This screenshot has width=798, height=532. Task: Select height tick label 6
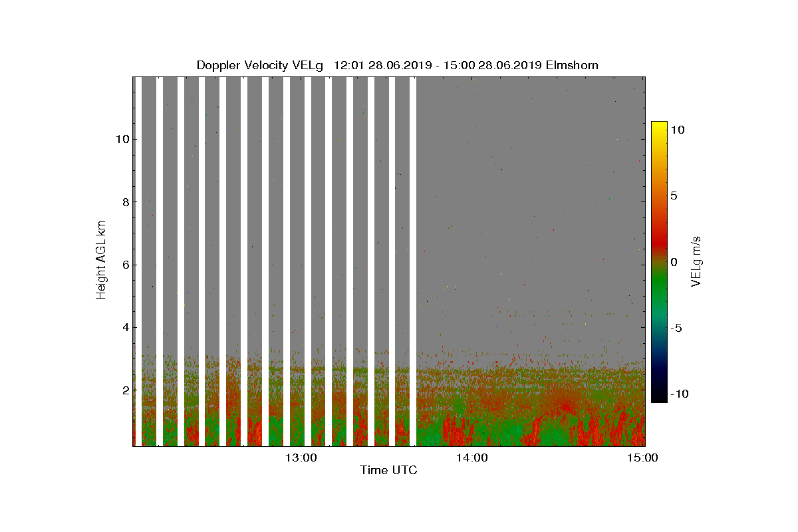(x=124, y=265)
